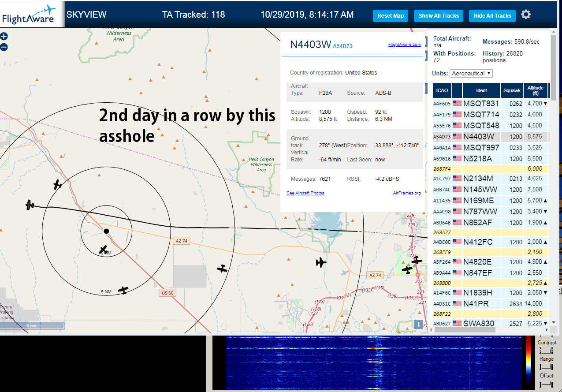The width and height of the screenshot is (562, 392).
Task: Open the map attribution info icon
Action: pos(418,324)
